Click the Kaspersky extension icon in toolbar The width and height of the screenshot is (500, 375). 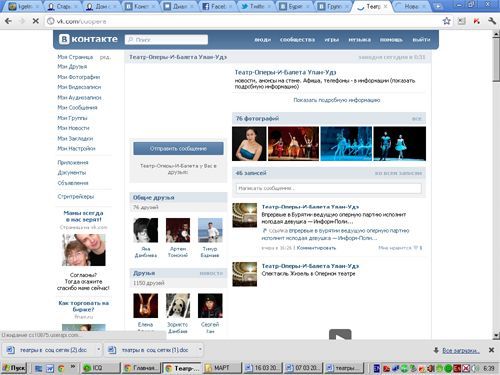[477, 21]
